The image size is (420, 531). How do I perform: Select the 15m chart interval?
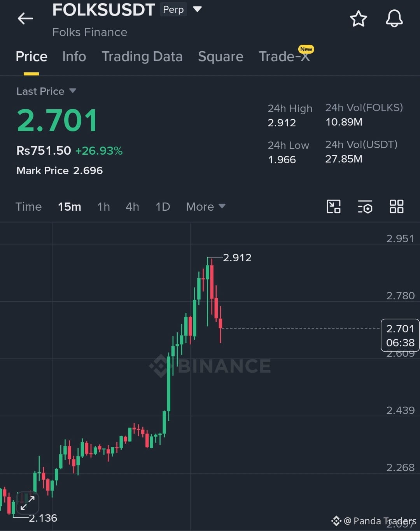tap(70, 206)
